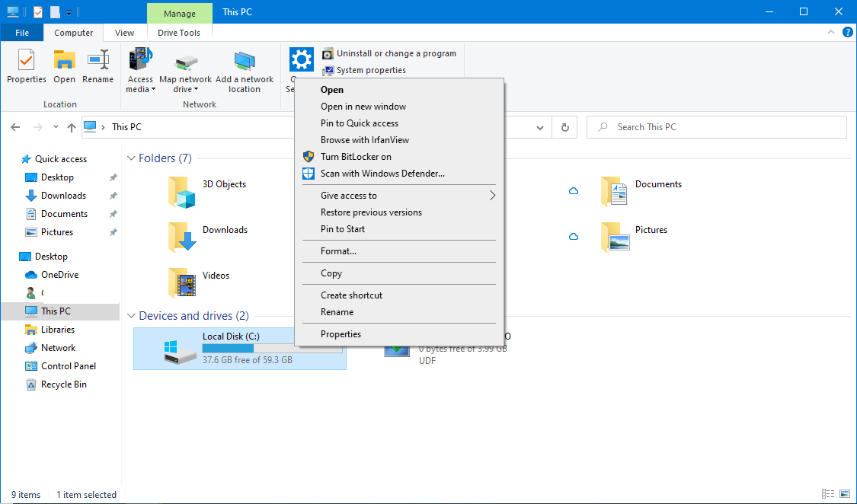This screenshot has width=857, height=504.
Task: Switch to the View ribbon tab
Action: point(124,33)
